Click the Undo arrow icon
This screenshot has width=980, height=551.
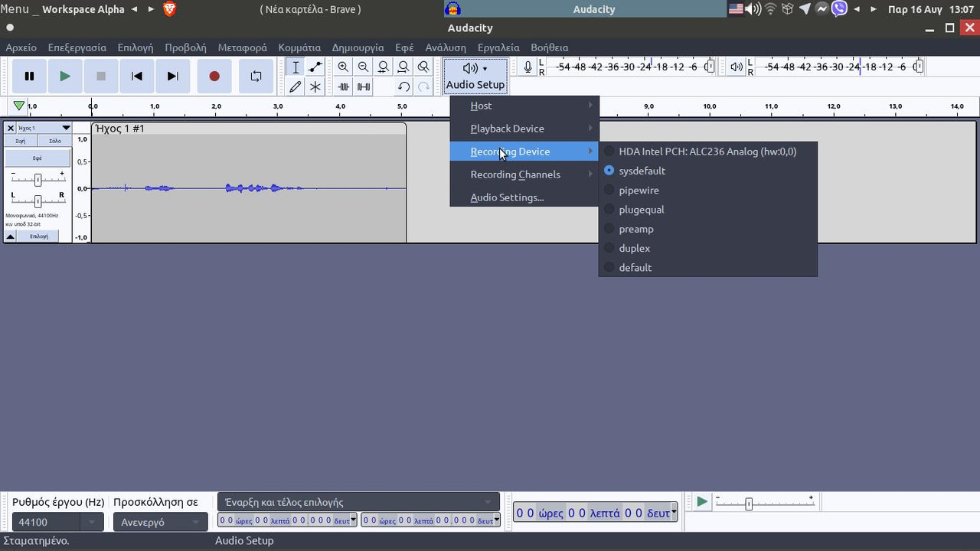(403, 86)
